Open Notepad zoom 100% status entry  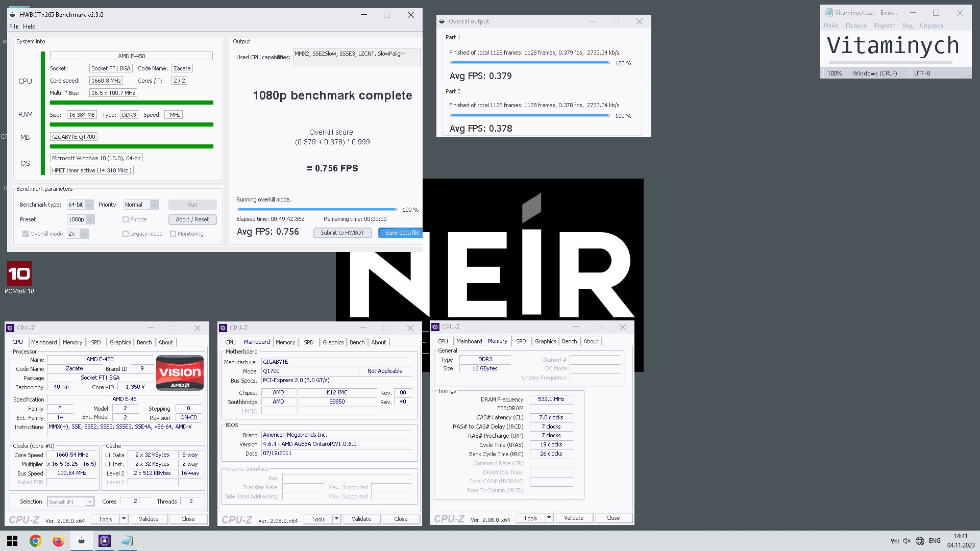click(x=835, y=73)
